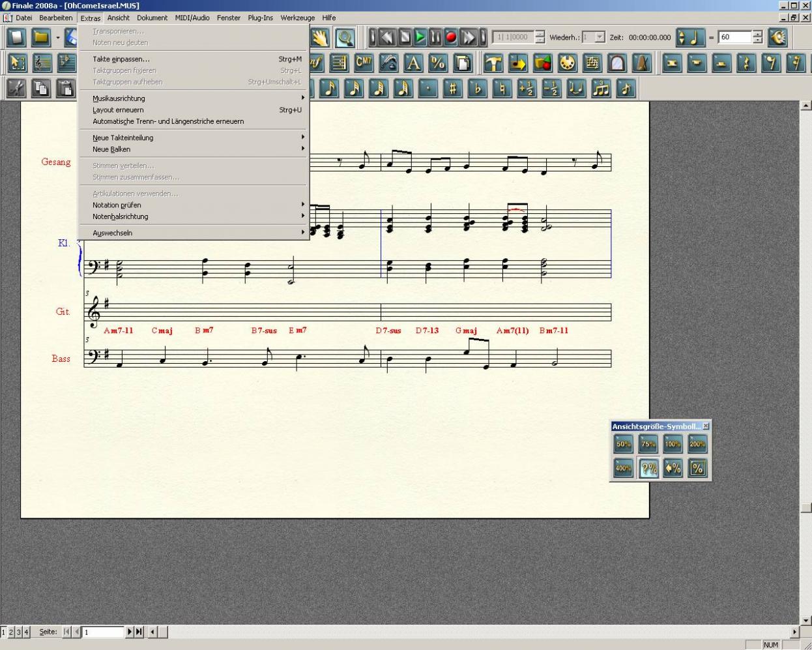Select the zoom magnifier tool
Viewport: 812px width, 650px height.
pos(345,38)
